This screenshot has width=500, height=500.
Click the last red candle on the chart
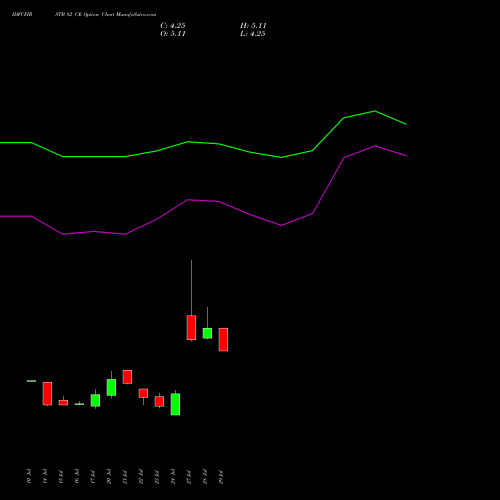pos(223,340)
